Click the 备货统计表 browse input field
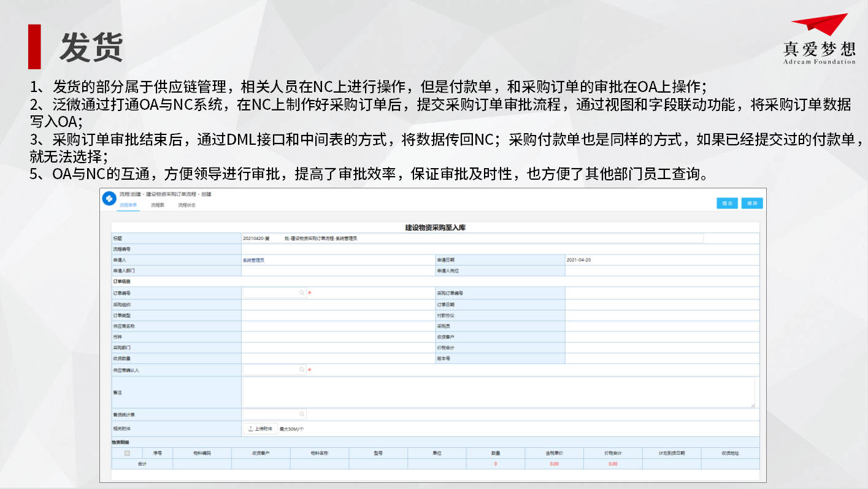868x489 pixels. 274,414
